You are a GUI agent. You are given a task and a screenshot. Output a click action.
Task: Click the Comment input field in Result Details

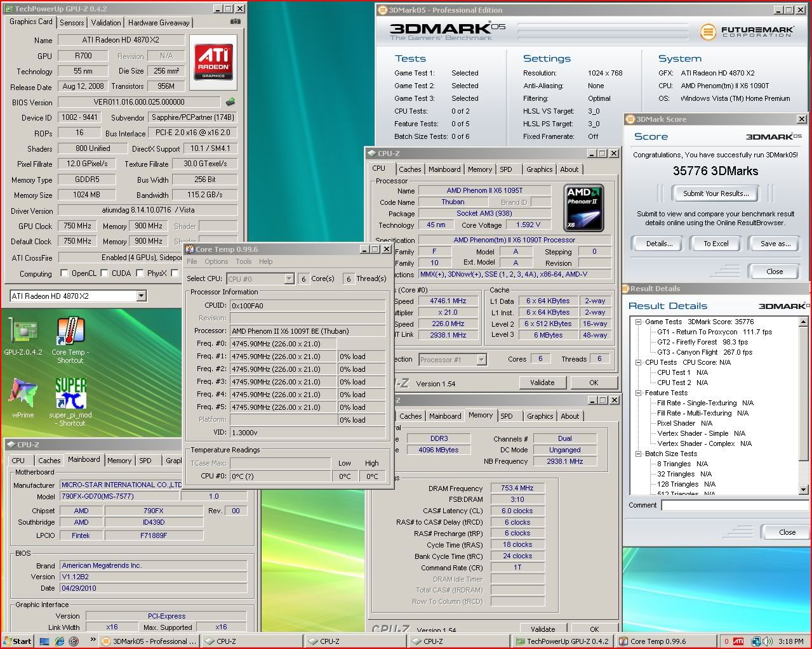pyautogui.click(x=734, y=505)
